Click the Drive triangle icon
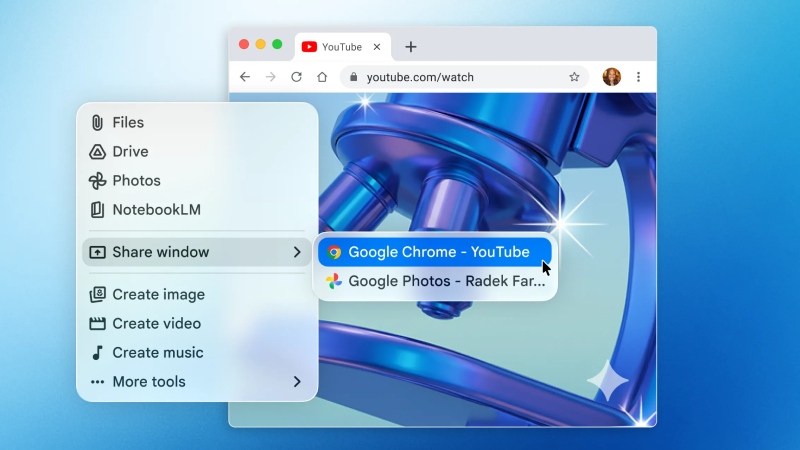This screenshot has height=450, width=800. coord(97,152)
